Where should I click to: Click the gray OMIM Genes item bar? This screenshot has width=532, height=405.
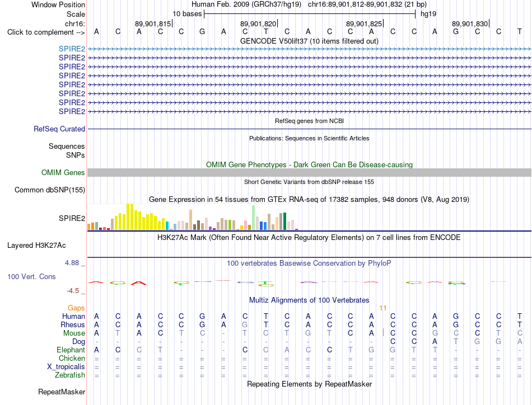pyautogui.click(x=309, y=172)
